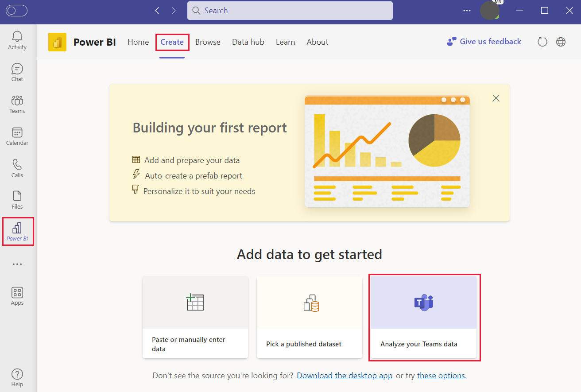Open the Calendar app

pos(17,136)
